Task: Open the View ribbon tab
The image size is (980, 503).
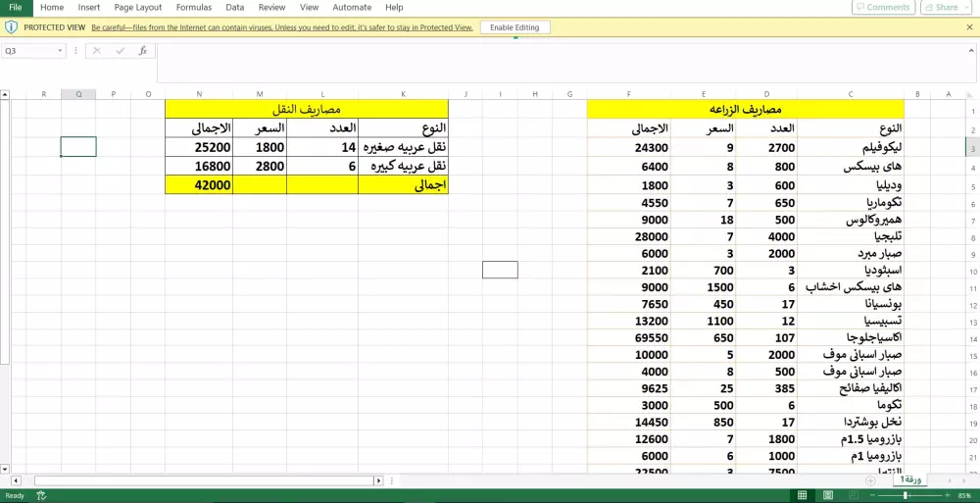Action: pyautogui.click(x=309, y=8)
